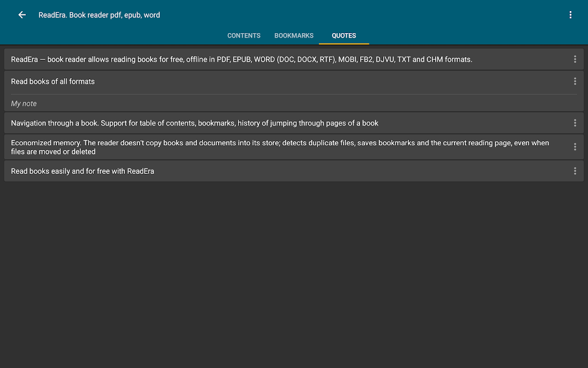Image resolution: width=588 pixels, height=368 pixels.
Task: Switch to the Contents tab
Action: point(244,35)
